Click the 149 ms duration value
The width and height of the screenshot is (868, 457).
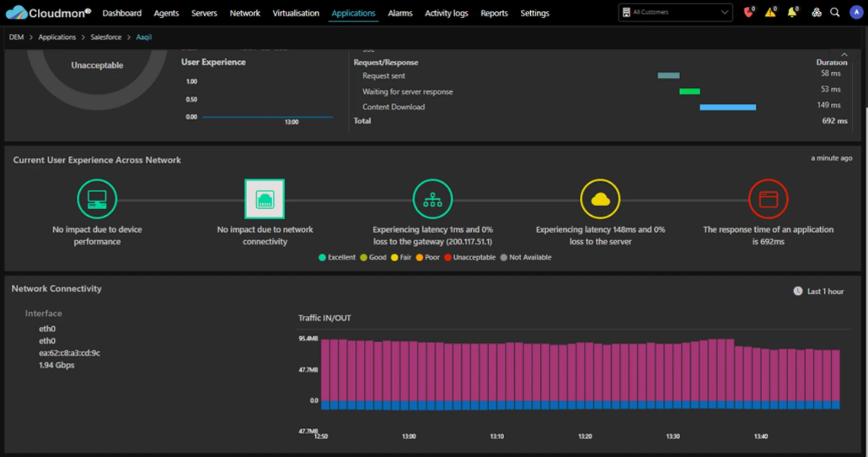pyautogui.click(x=829, y=105)
